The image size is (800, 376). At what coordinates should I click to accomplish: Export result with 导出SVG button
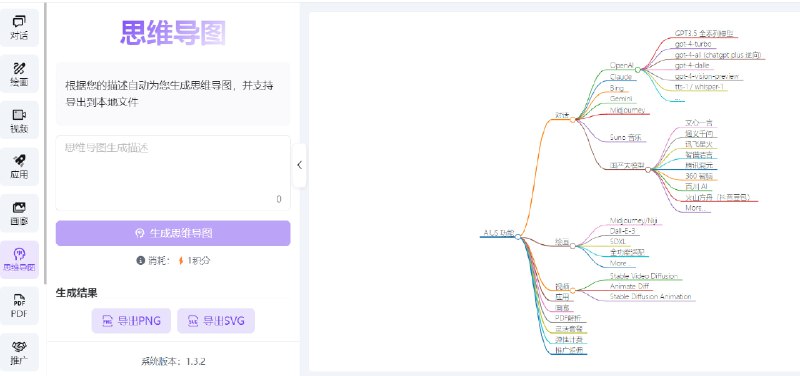point(216,321)
